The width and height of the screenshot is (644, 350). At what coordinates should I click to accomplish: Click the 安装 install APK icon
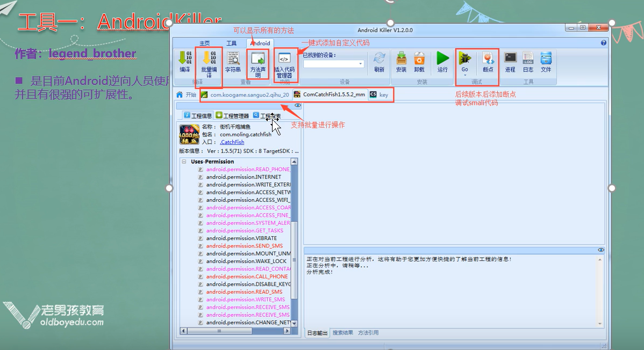[x=402, y=62]
